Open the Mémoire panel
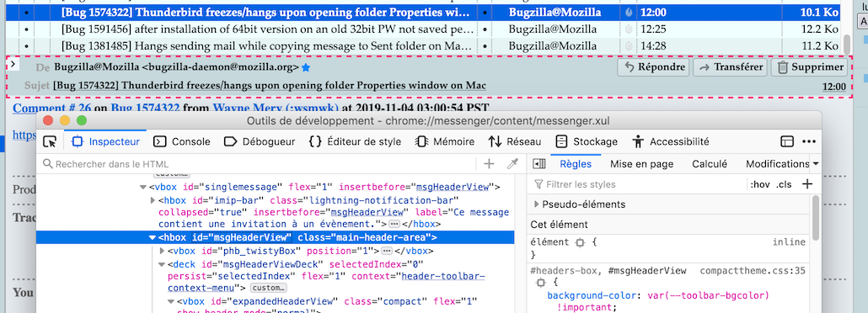The height and width of the screenshot is (313, 868). coord(445,142)
